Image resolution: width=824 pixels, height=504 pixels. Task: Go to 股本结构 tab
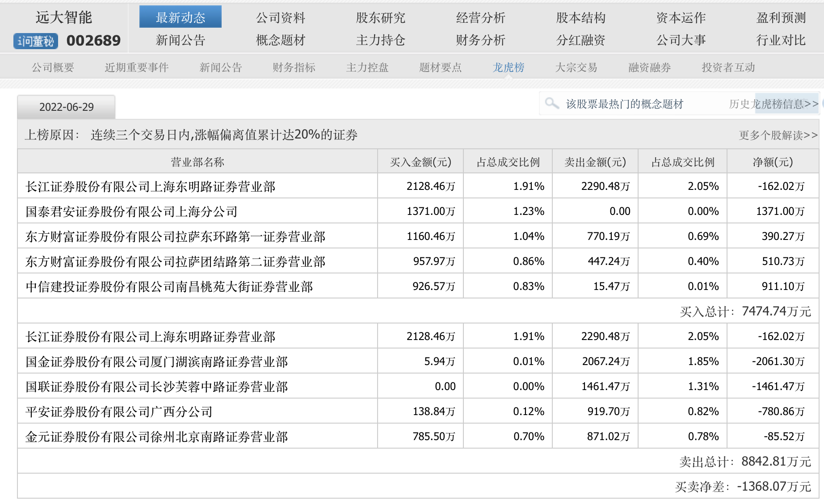point(581,17)
